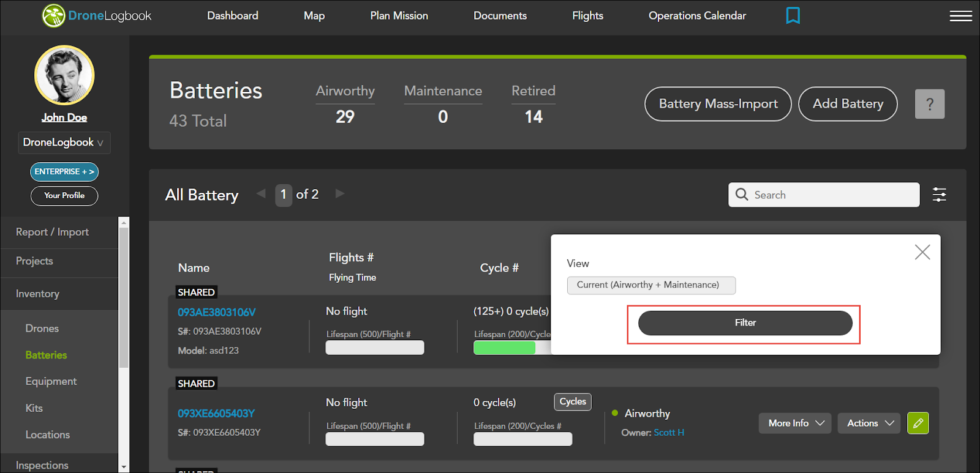Go to Plan Mission

[x=399, y=16]
